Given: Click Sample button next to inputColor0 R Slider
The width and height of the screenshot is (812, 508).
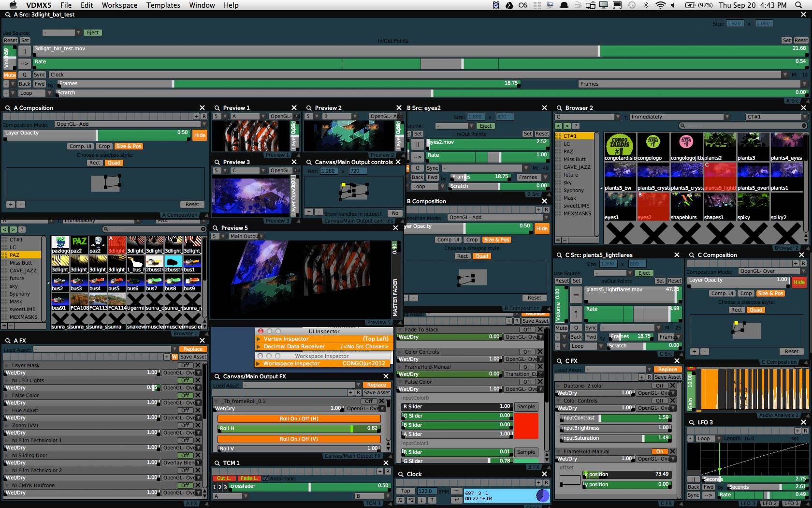Looking at the screenshot, I should coord(526,407).
